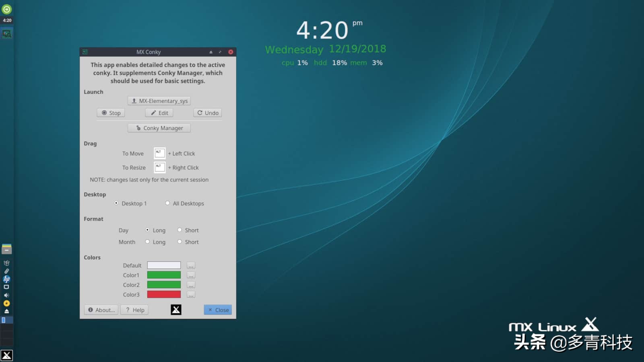Open the display/network tray icon
This screenshot has width=644, height=362.
6,287
